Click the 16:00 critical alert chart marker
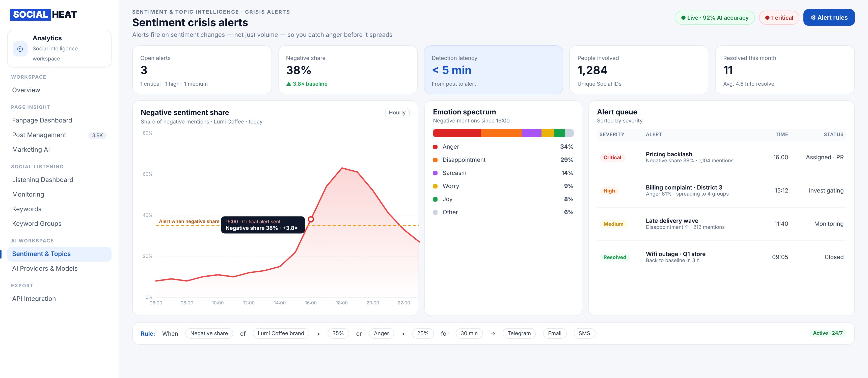The image size is (868, 378). pos(311,219)
